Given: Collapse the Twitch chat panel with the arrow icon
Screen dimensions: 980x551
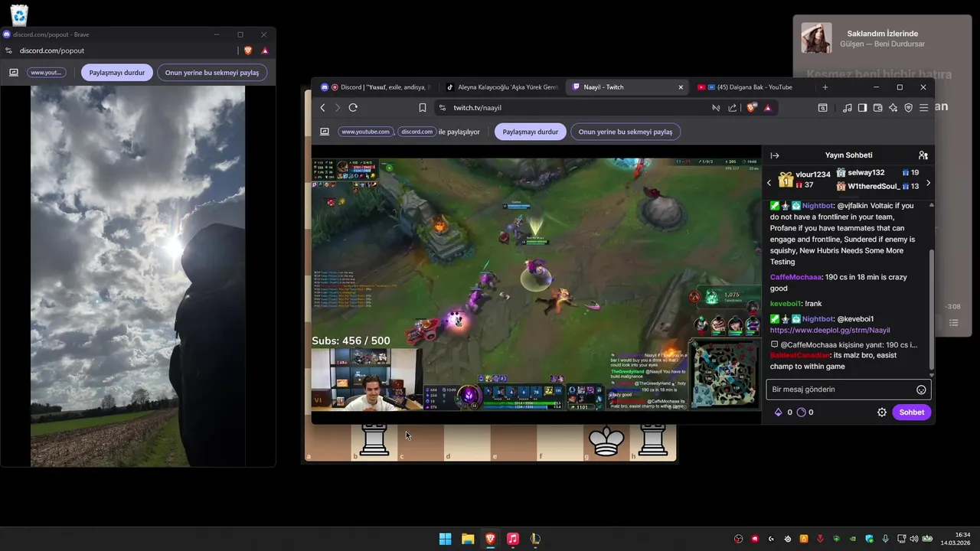Looking at the screenshot, I should click(x=775, y=155).
